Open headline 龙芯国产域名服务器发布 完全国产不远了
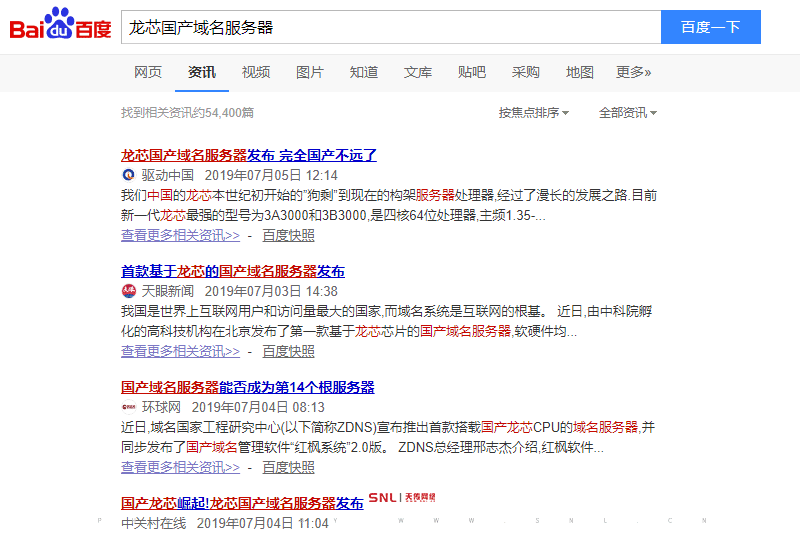The height and width of the screenshot is (533, 800). coord(249,155)
